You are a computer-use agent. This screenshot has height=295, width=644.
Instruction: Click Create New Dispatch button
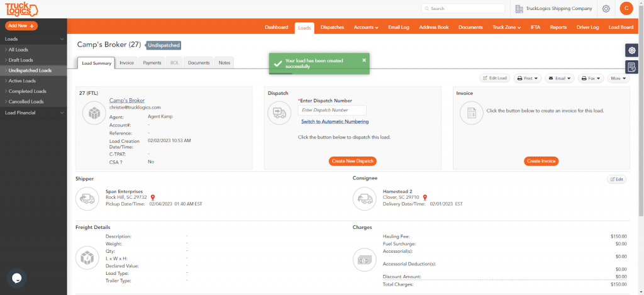click(352, 161)
